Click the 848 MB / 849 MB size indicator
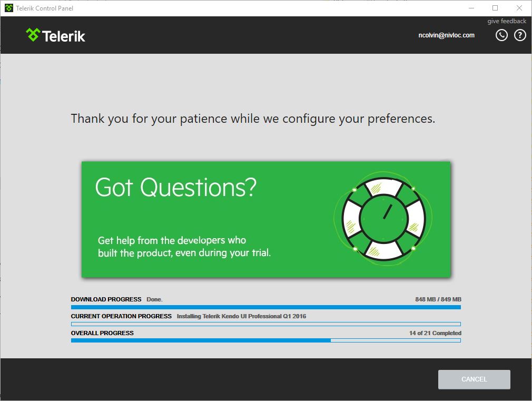This screenshot has width=532, height=401. [x=438, y=299]
